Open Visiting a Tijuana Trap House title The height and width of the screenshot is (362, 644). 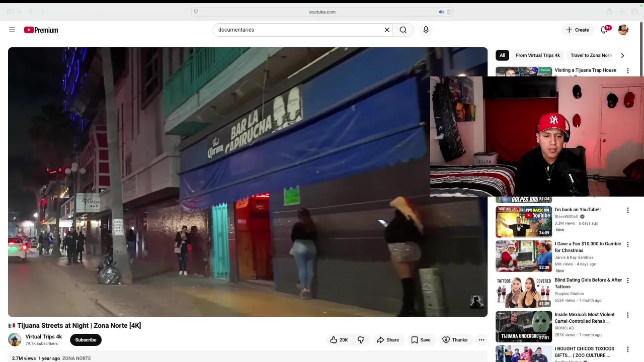[x=585, y=70]
